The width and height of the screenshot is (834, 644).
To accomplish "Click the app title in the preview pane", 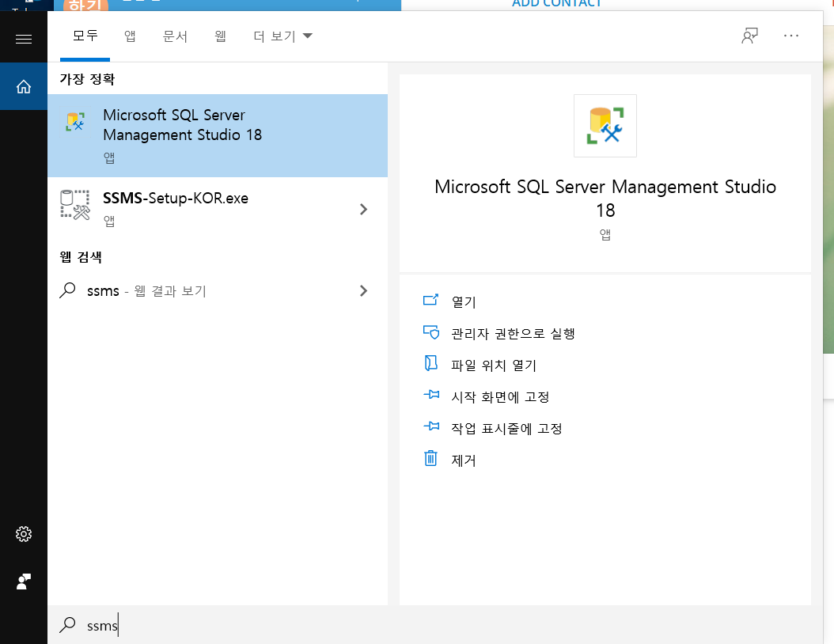I will (x=605, y=199).
